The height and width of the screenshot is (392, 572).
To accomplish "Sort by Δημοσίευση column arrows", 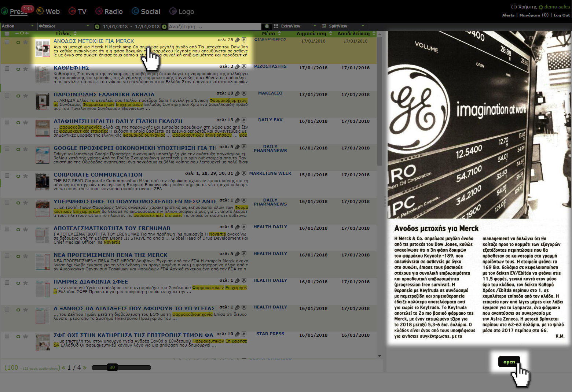I will (330, 33).
